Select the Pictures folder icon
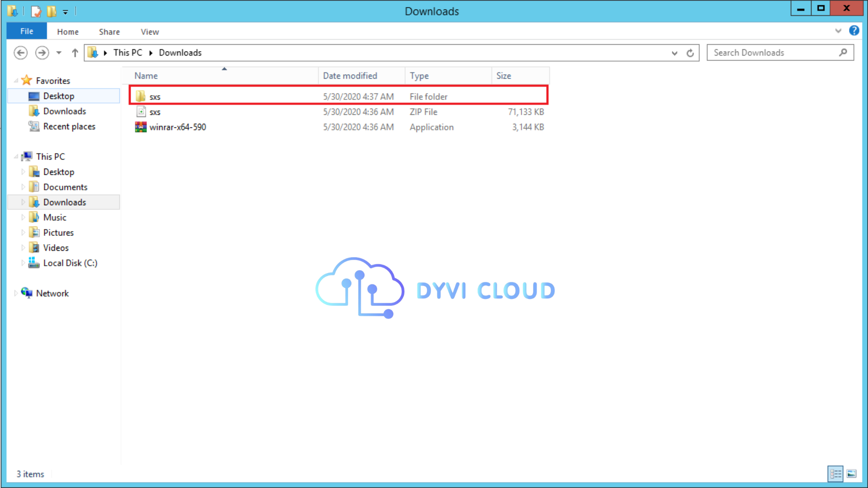The height and width of the screenshot is (488, 868). click(34, 232)
